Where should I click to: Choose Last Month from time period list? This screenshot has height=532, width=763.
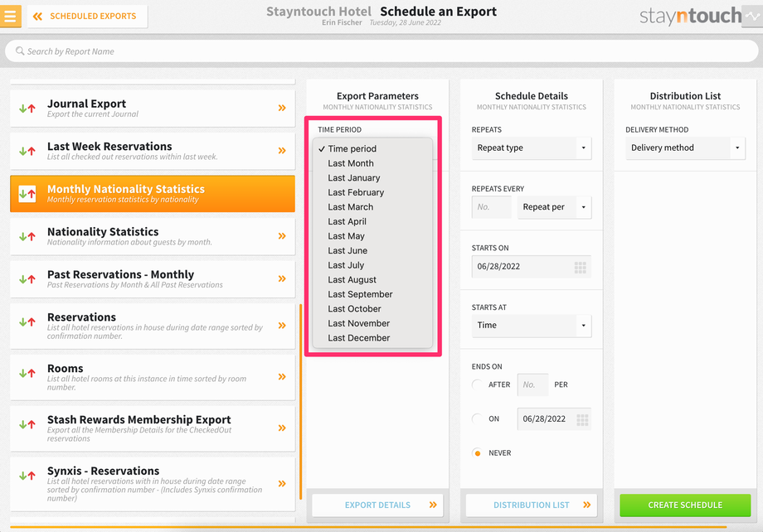[x=372, y=163]
